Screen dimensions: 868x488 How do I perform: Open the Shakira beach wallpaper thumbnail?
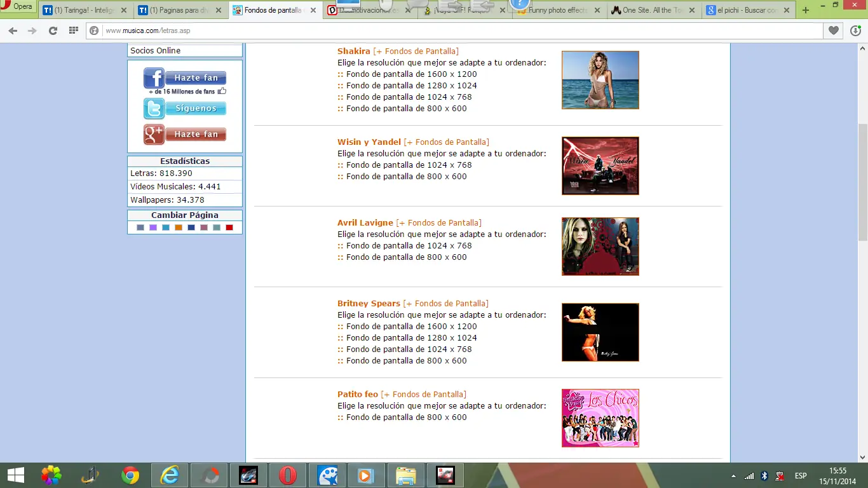[x=600, y=80]
